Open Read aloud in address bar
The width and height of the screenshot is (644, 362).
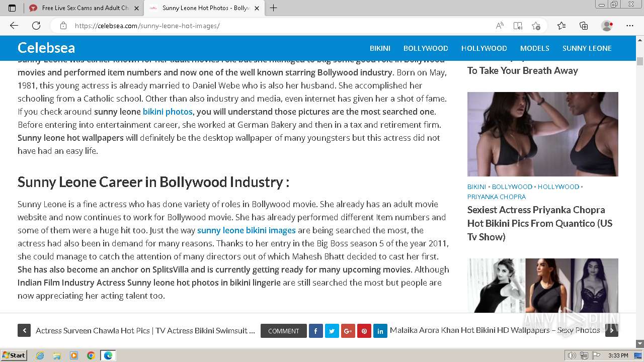click(500, 26)
